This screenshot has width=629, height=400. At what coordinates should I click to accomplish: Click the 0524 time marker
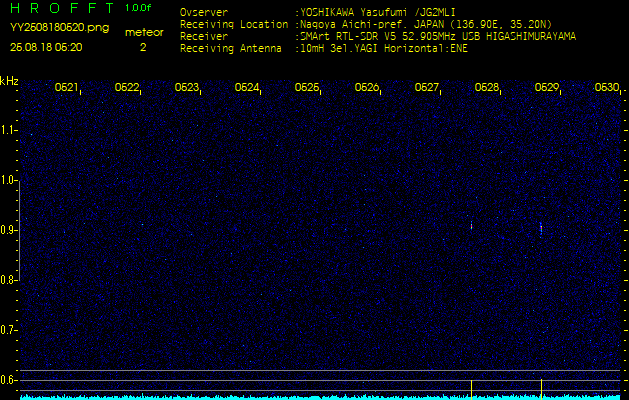pos(247,87)
